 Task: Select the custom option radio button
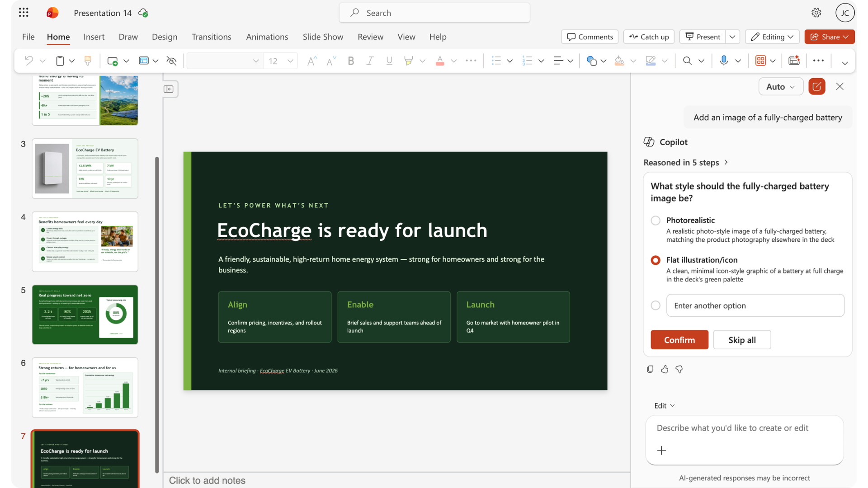(656, 305)
